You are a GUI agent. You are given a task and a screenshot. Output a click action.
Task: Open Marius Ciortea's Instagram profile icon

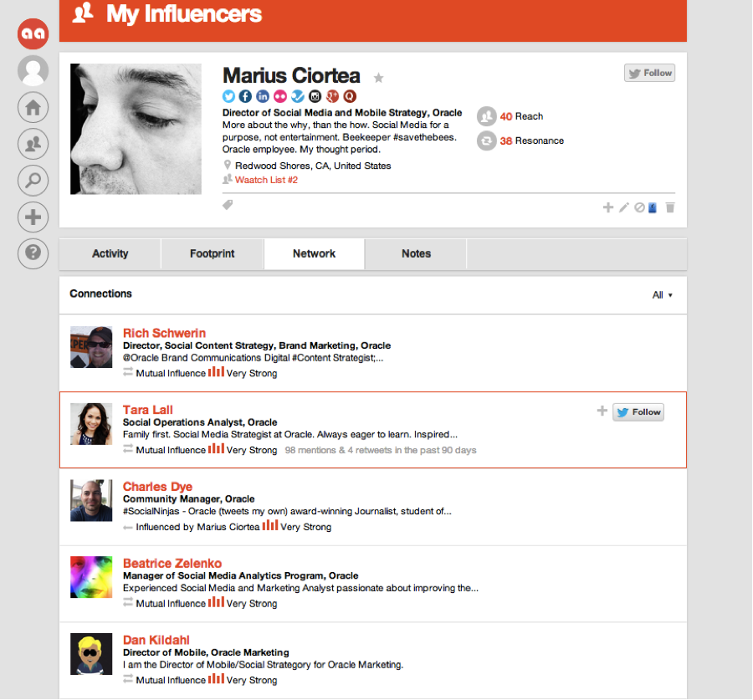tap(315, 96)
